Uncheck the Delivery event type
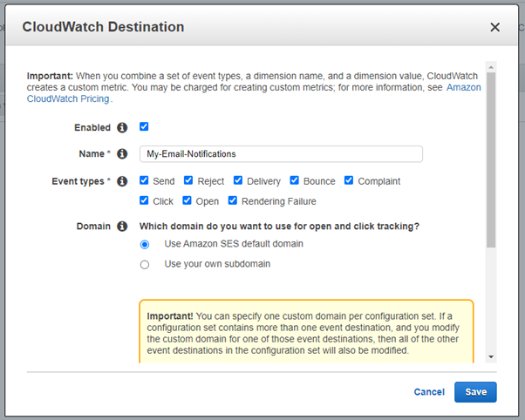 237,181
